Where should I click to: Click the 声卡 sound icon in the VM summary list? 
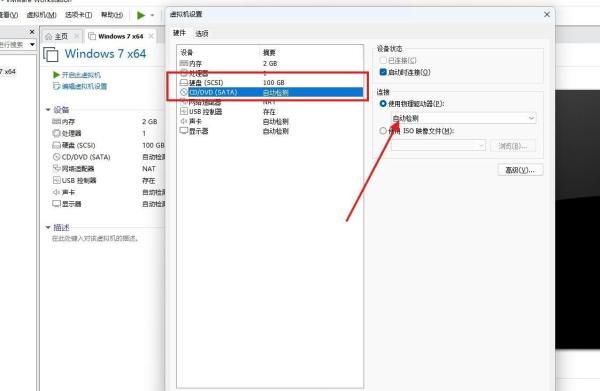[56, 192]
